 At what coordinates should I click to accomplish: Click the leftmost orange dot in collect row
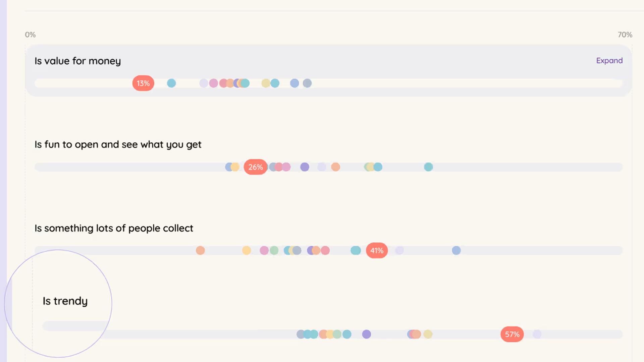tap(200, 250)
